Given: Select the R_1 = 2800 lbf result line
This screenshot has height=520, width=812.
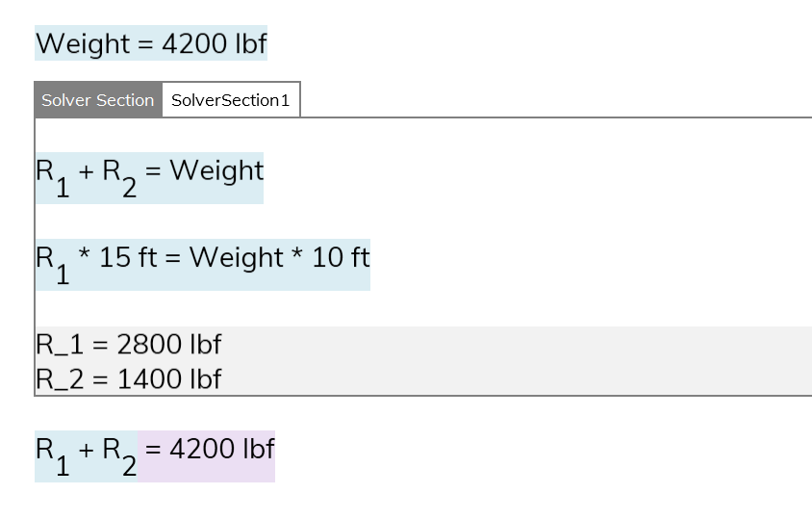Looking at the screenshot, I should point(128,344).
